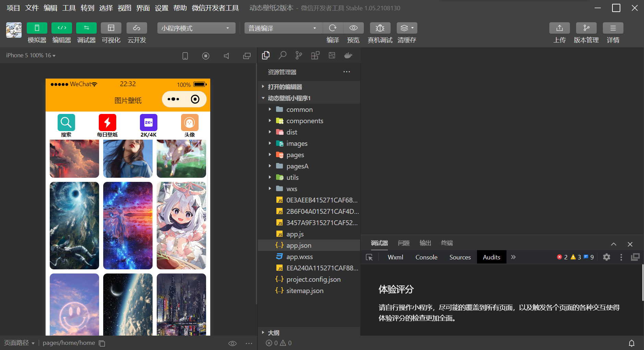Open the 工具 (Tools) menu

coord(69,8)
